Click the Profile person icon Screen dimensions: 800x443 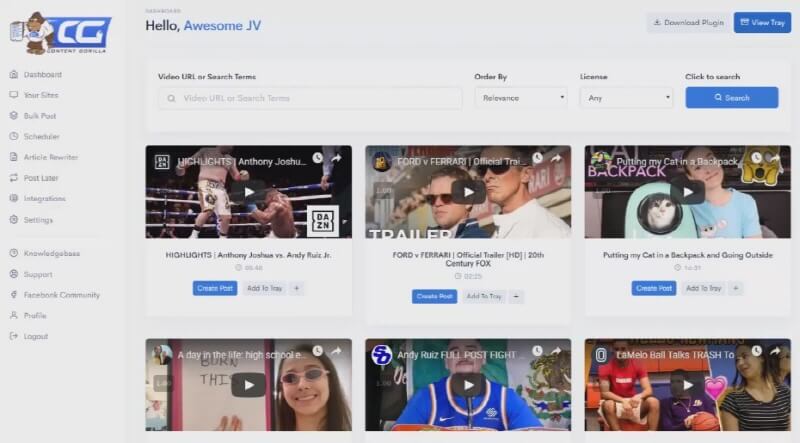(x=14, y=315)
